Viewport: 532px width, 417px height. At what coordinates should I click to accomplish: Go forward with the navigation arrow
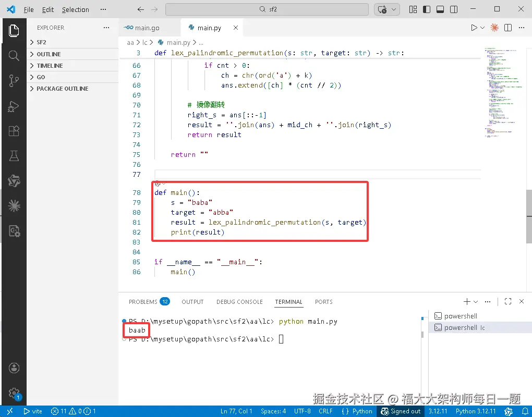point(154,9)
